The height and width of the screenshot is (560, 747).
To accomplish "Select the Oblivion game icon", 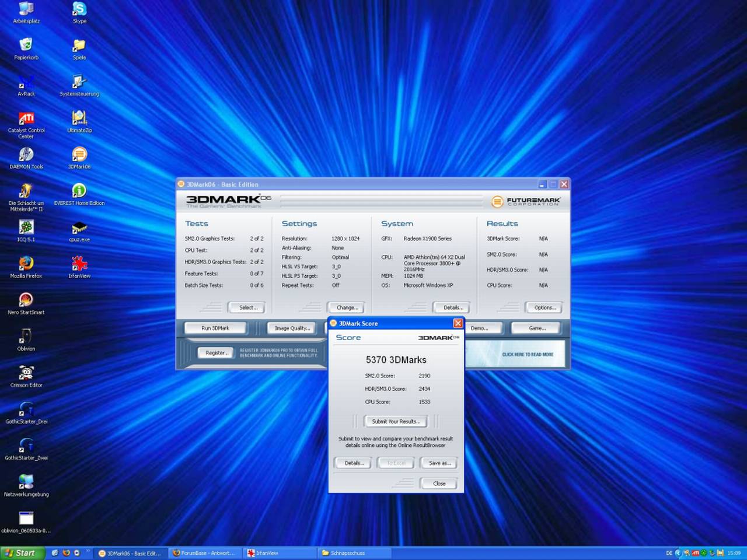I will (x=26, y=340).
